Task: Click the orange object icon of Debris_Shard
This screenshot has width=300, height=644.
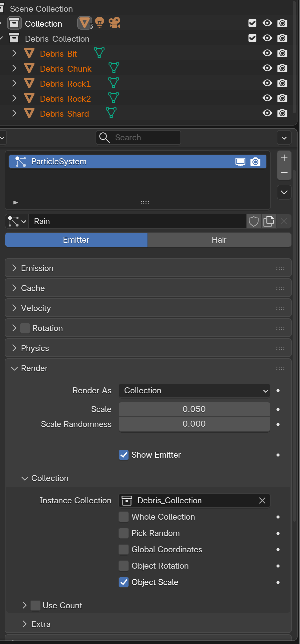Action: (x=29, y=113)
